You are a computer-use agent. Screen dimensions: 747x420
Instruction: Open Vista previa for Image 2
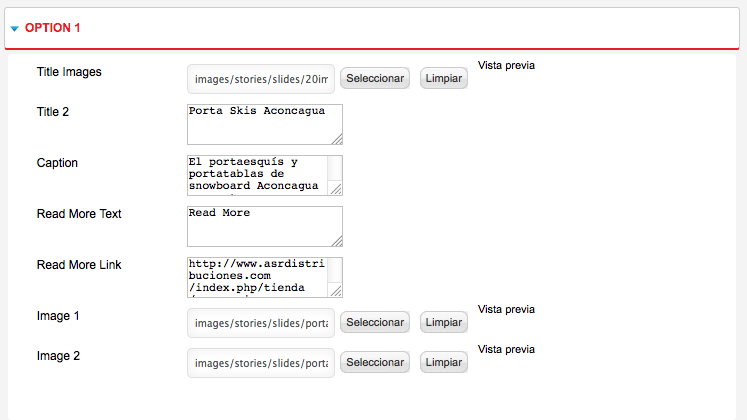[x=506, y=350]
